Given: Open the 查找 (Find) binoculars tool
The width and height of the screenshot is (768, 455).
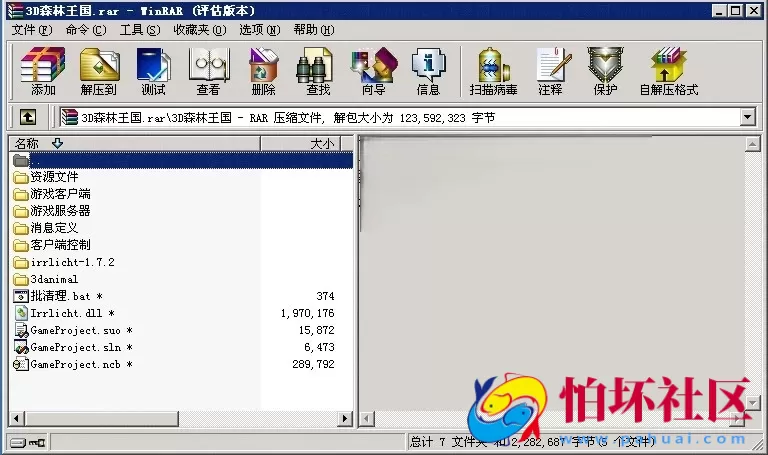Looking at the screenshot, I should (x=317, y=71).
